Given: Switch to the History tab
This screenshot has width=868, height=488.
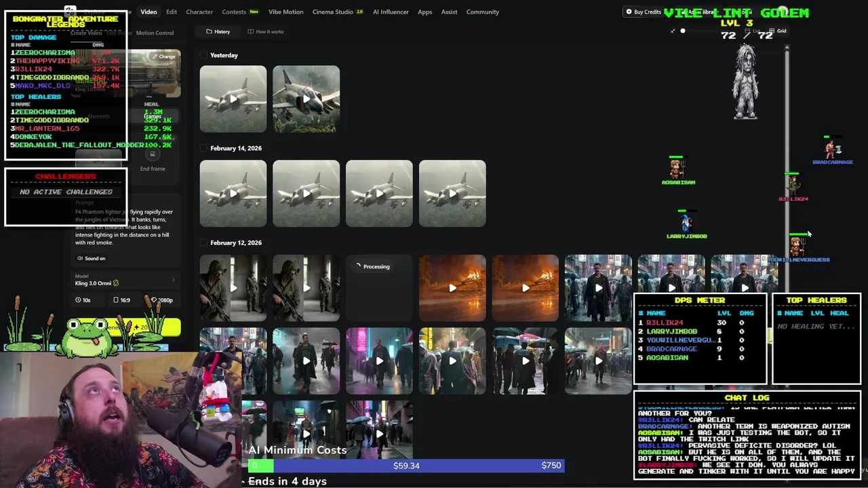Looking at the screenshot, I should point(218,32).
